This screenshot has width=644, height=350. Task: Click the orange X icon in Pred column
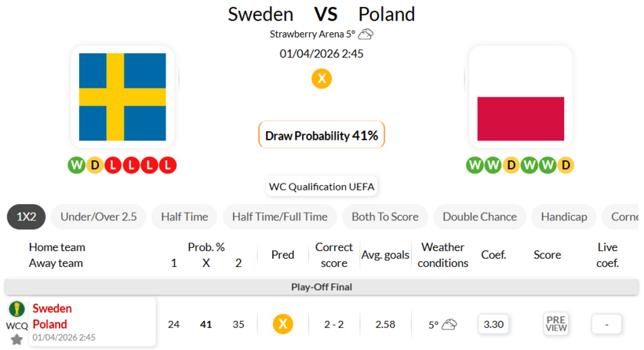(x=283, y=324)
